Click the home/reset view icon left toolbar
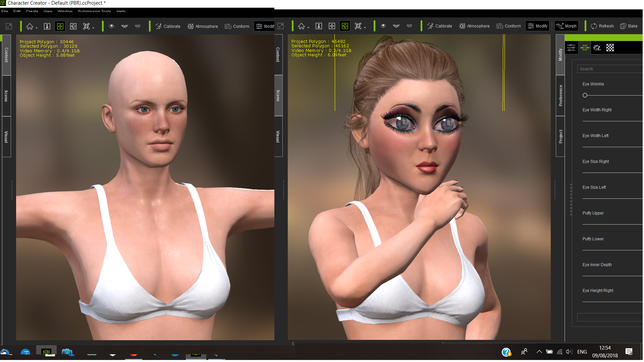The image size is (644, 362). coord(31,26)
